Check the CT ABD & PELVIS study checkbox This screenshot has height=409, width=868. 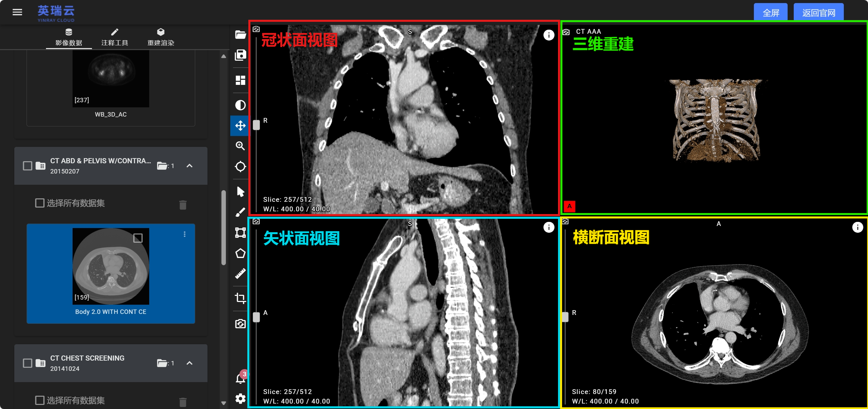click(x=28, y=166)
